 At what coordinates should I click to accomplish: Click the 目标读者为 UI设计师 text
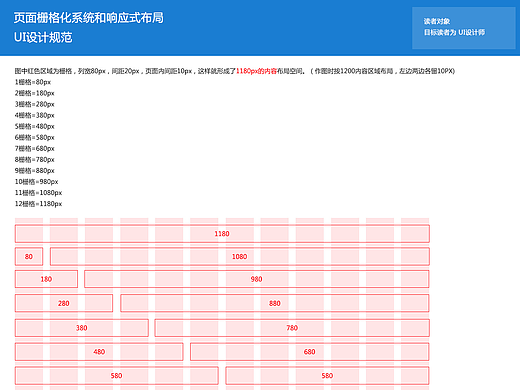point(454,32)
